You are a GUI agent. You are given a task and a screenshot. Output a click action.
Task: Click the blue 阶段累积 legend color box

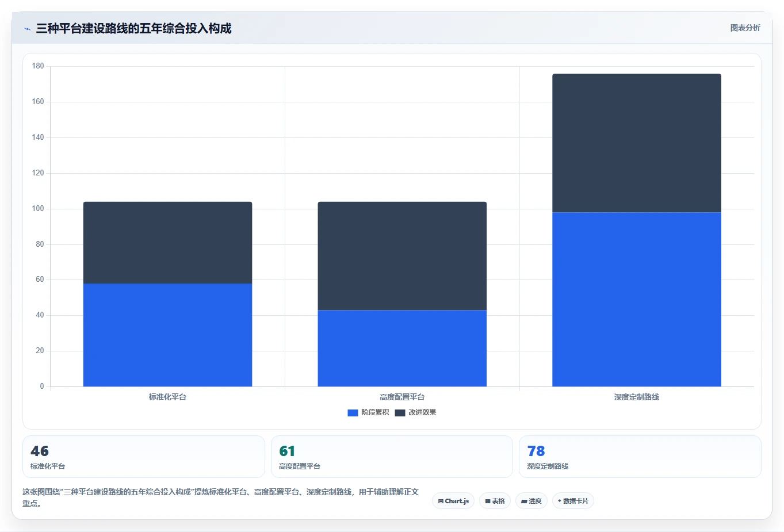pos(353,413)
